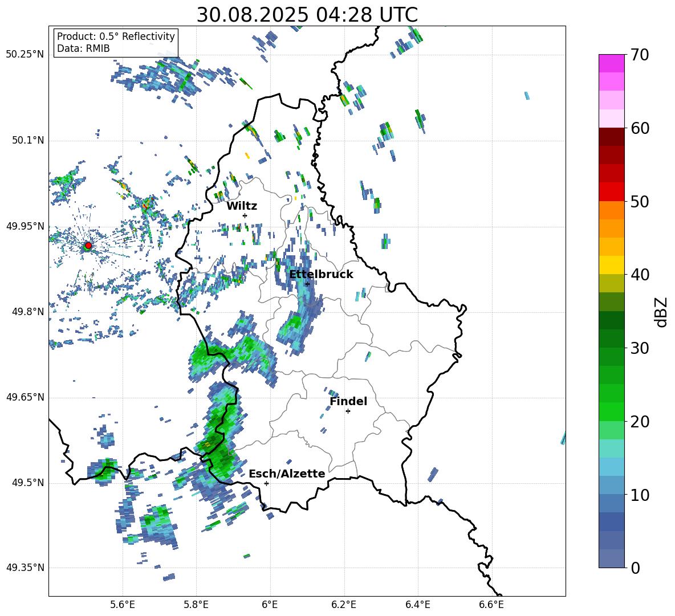This screenshot has height=616, width=675.
Task: Click the 60 colorbar tick value
Action: tap(639, 128)
